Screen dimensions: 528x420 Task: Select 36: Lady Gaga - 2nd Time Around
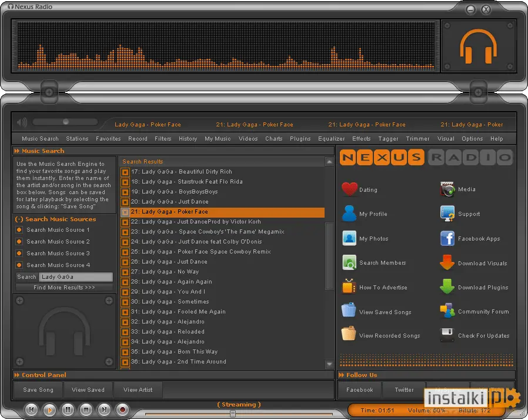tap(223, 362)
